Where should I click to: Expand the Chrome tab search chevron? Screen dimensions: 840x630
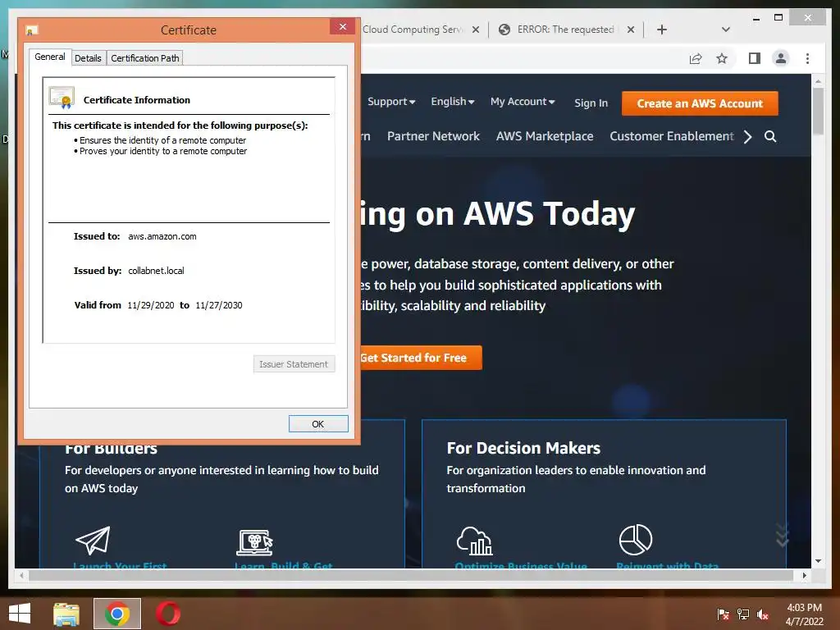click(726, 30)
